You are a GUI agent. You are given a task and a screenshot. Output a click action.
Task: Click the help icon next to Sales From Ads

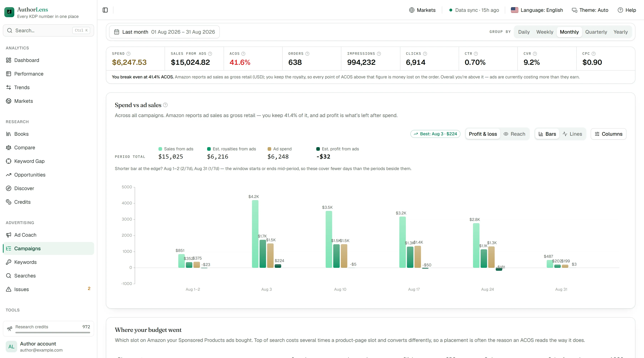point(210,54)
